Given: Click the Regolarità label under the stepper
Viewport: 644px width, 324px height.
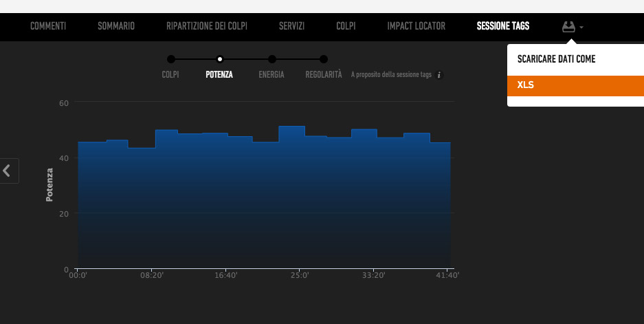Looking at the screenshot, I should click(x=324, y=75).
